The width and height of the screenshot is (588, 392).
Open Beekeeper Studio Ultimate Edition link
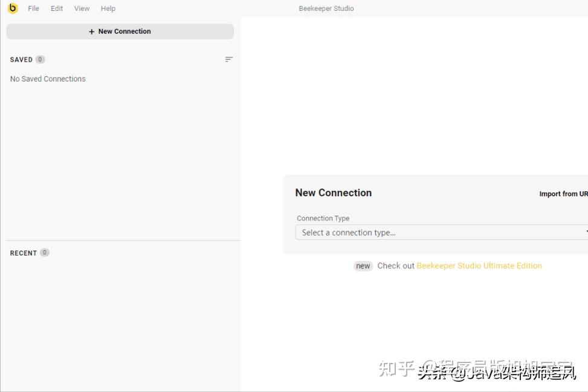click(479, 266)
